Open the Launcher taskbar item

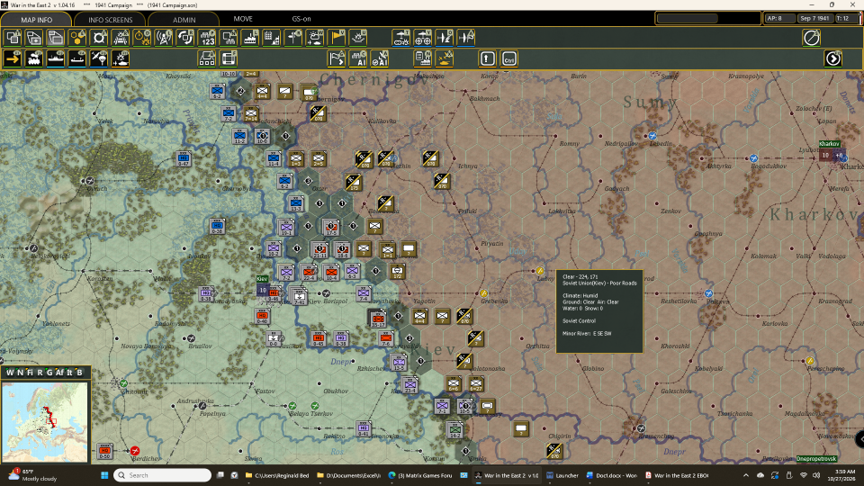click(x=563, y=475)
